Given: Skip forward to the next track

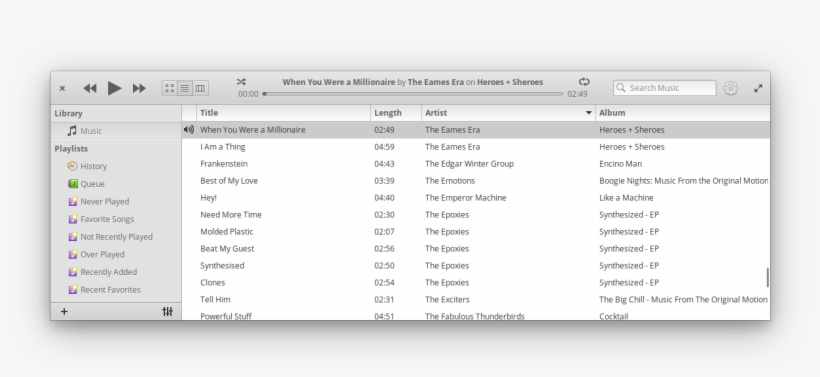Looking at the screenshot, I should (139, 88).
